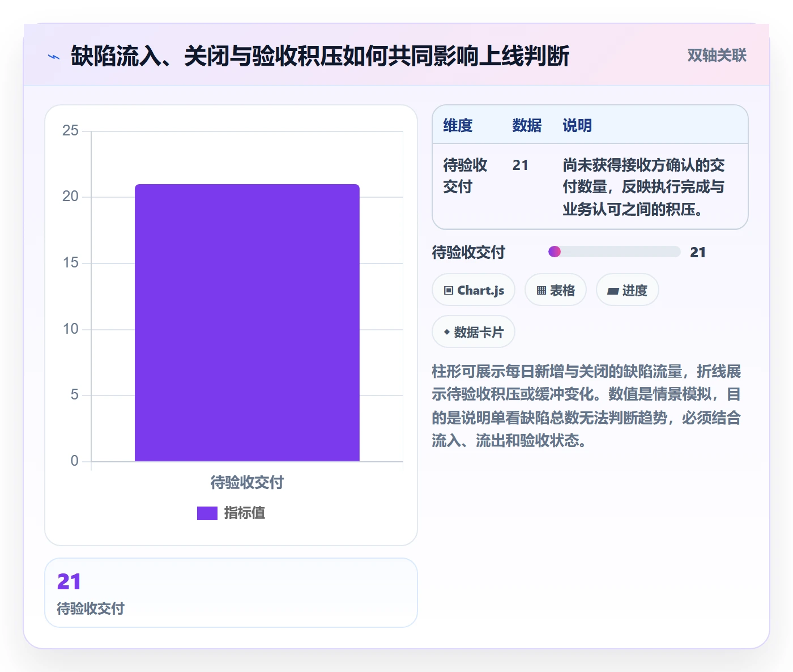Click the bar icon in the 进度 chip
Image resolution: width=793 pixels, height=672 pixels.
click(x=613, y=291)
